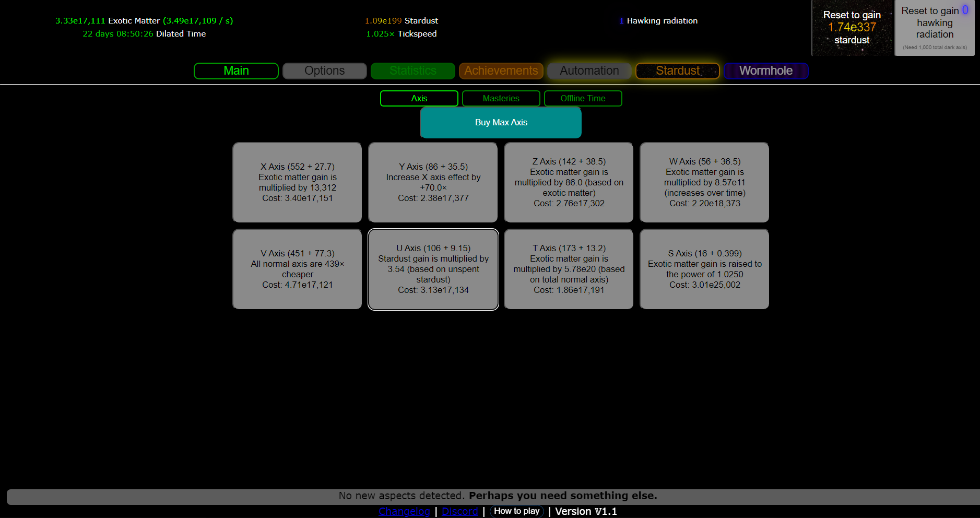The width and height of the screenshot is (980, 518).
Task: Click the Exotic Matter amount readout
Action: click(144, 21)
